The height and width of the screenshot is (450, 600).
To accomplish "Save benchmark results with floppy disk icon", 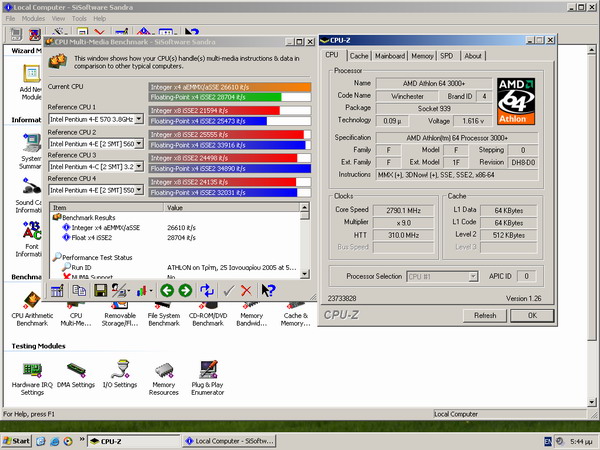I will point(100,291).
